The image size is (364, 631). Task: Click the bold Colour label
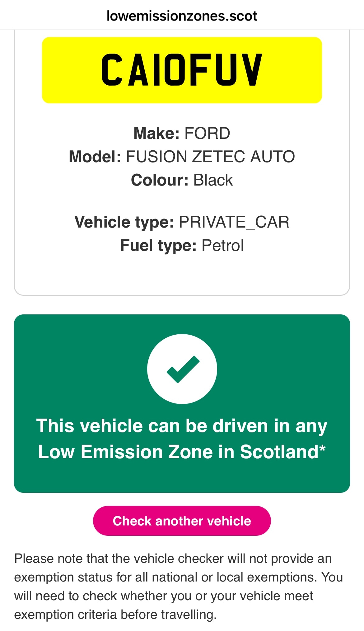click(160, 180)
